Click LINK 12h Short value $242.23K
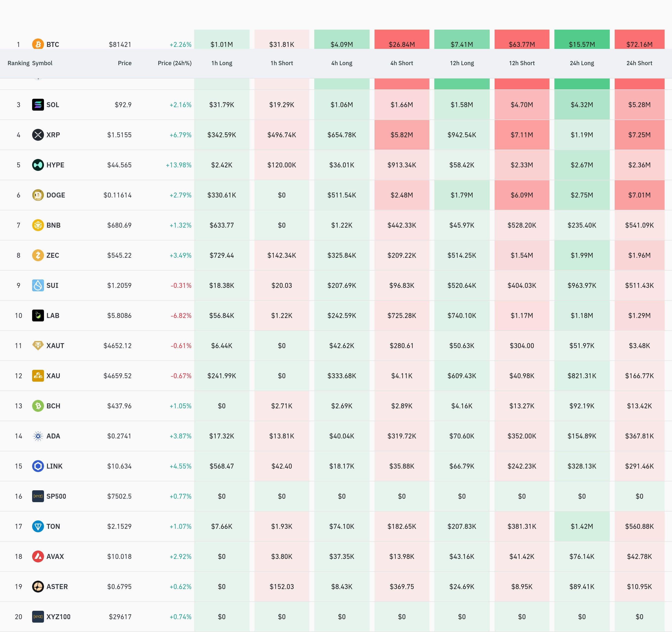The width and height of the screenshot is (672, 632). (522, 466)
